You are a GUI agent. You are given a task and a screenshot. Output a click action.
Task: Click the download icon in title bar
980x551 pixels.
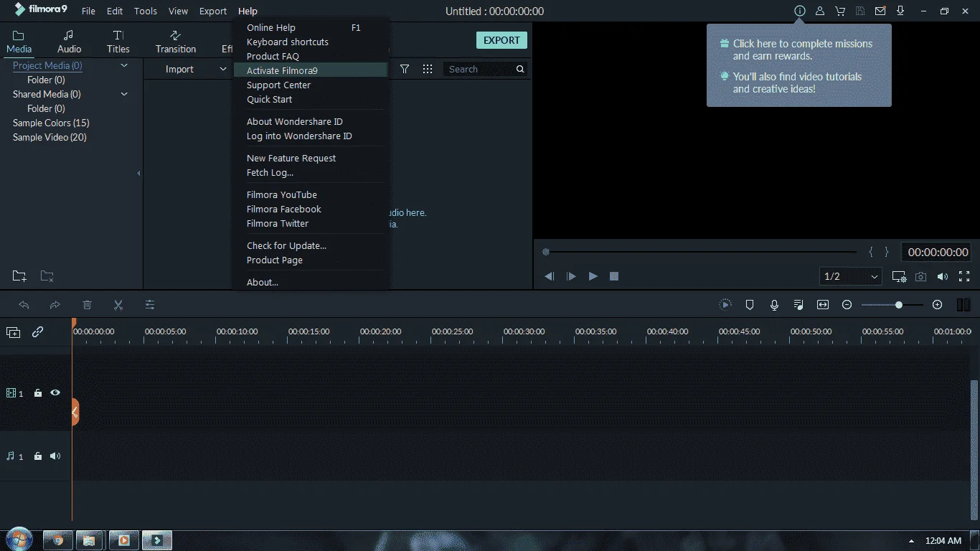pyautogui.click(x=900, y=11)
